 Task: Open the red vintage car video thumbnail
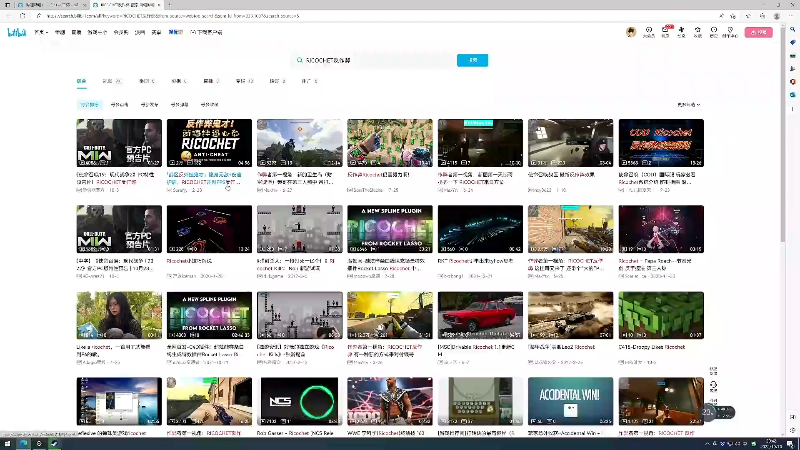[x=480, y=315]
